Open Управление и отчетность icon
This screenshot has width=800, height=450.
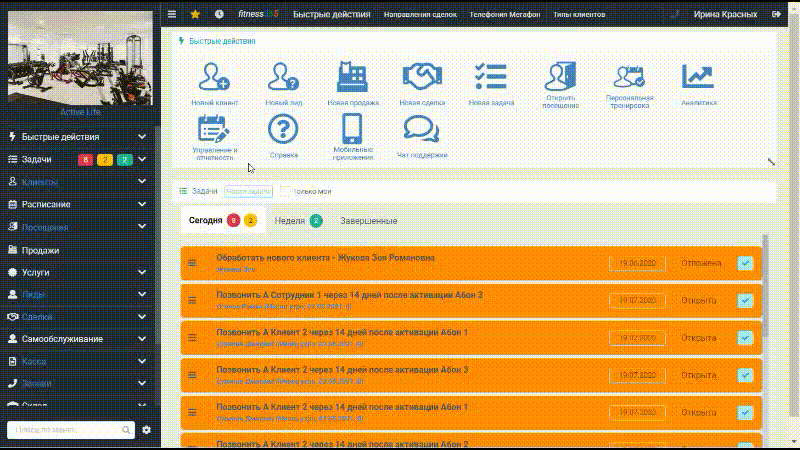coord(214,129)
